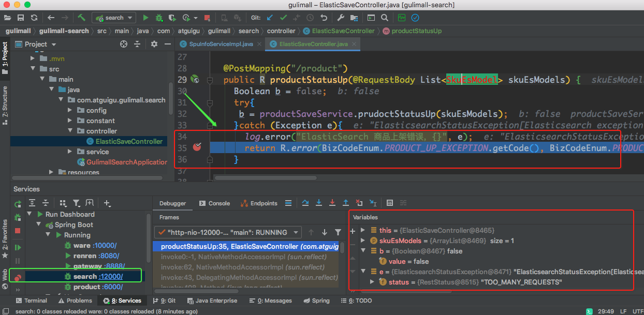Start debugging with the Debug bug icon
The height and width of the screenshot is (315, 644).
click(x=159, y=18)
